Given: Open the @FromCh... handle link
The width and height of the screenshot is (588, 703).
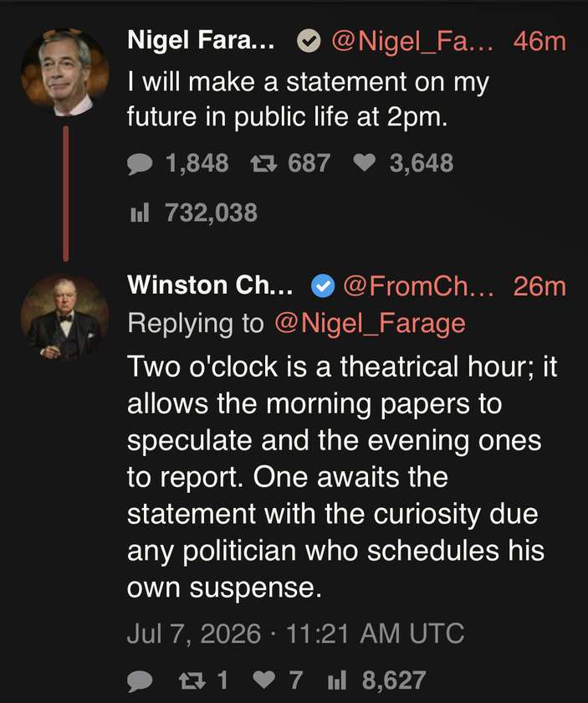Looking at the screenshot, I should click(x=418, y=286).
